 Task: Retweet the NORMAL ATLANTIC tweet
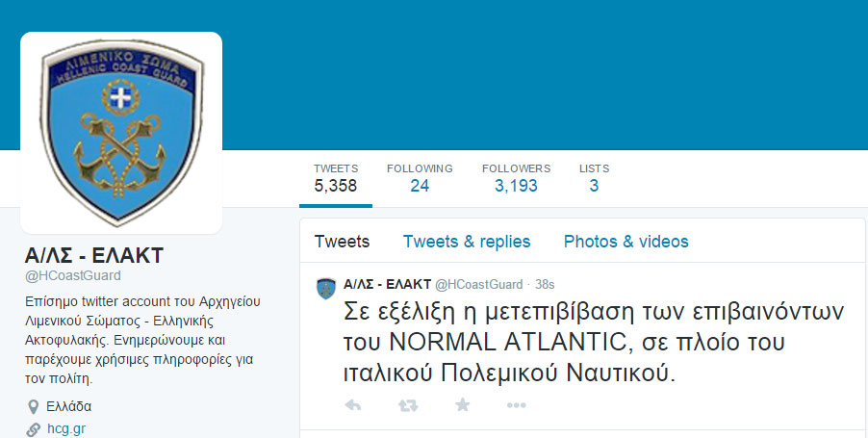pos(408,406)
